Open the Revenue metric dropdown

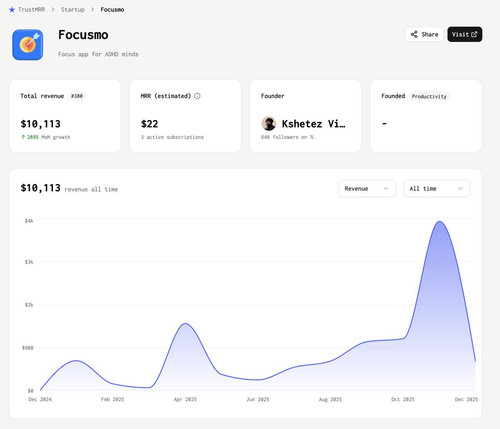point(367,189)
